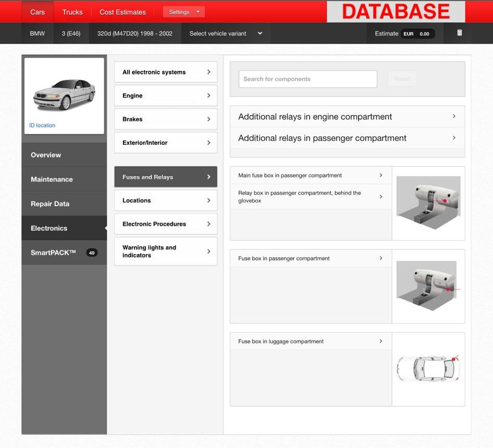The width and height of the screenshot is (493, 448).
Task: Open the Brakes electronics category
Action: point(166,119)
